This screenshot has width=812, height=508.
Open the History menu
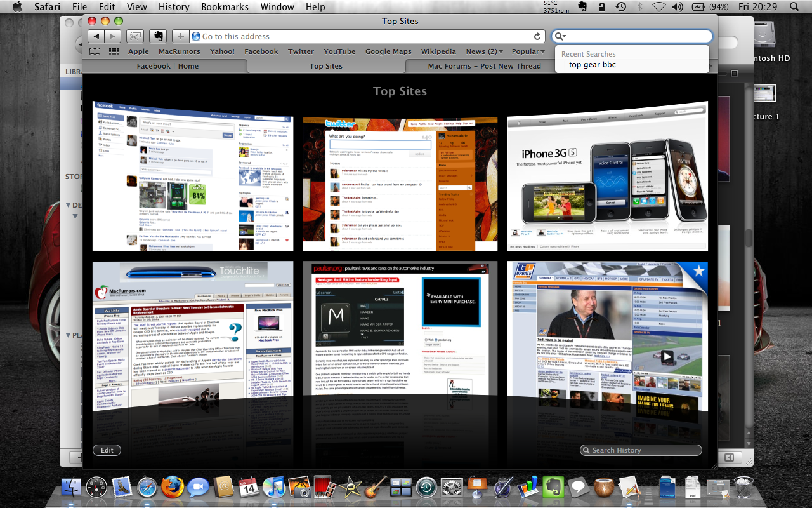click(174, 7)
